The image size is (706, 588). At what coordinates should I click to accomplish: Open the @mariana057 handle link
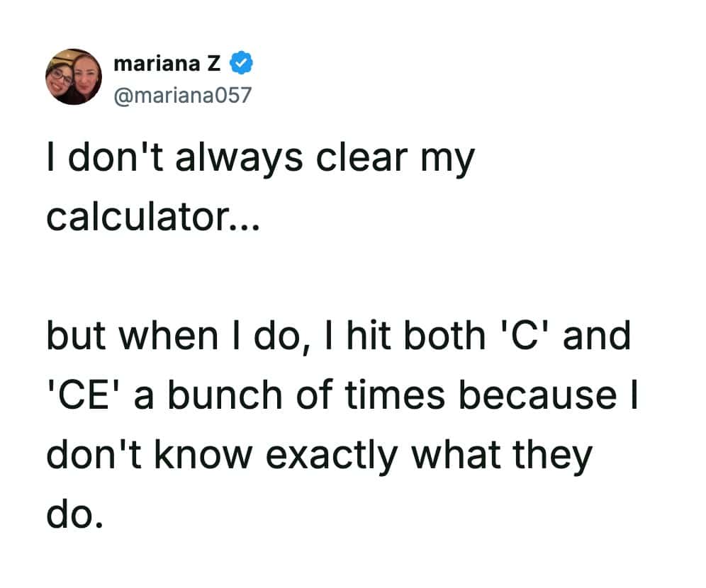182,94
